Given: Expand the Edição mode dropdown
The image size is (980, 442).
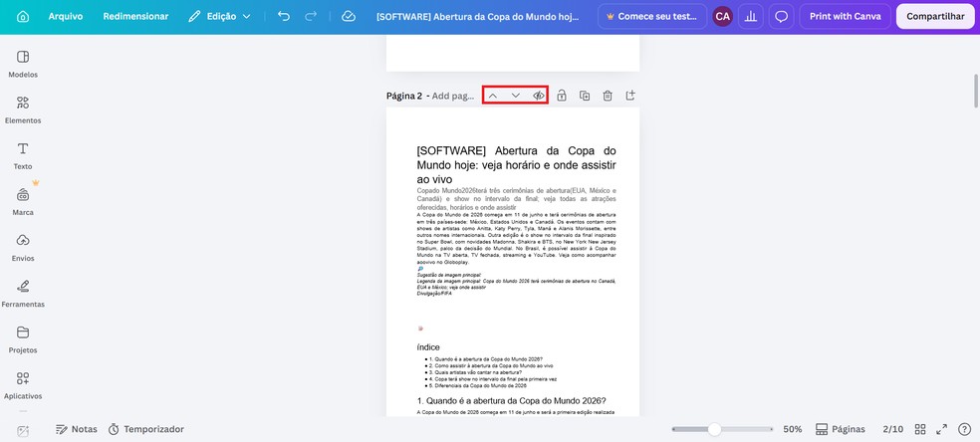Looking at the screenshot, I should (219, 17).
